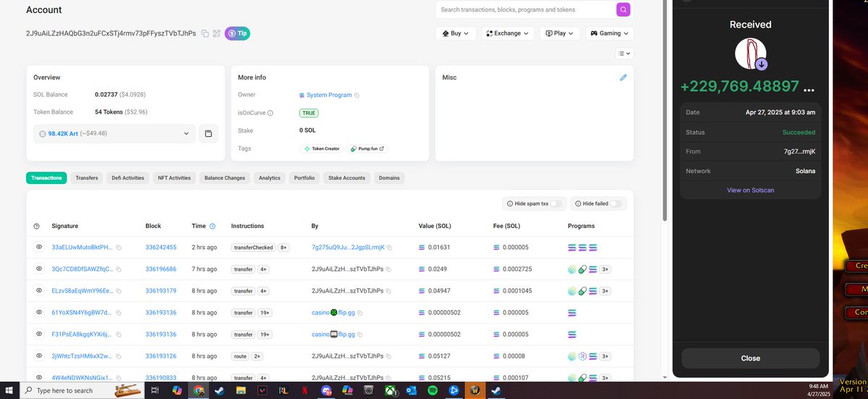Switch to the Balance Changes tab
868x399 pixels.
(225, 177)
